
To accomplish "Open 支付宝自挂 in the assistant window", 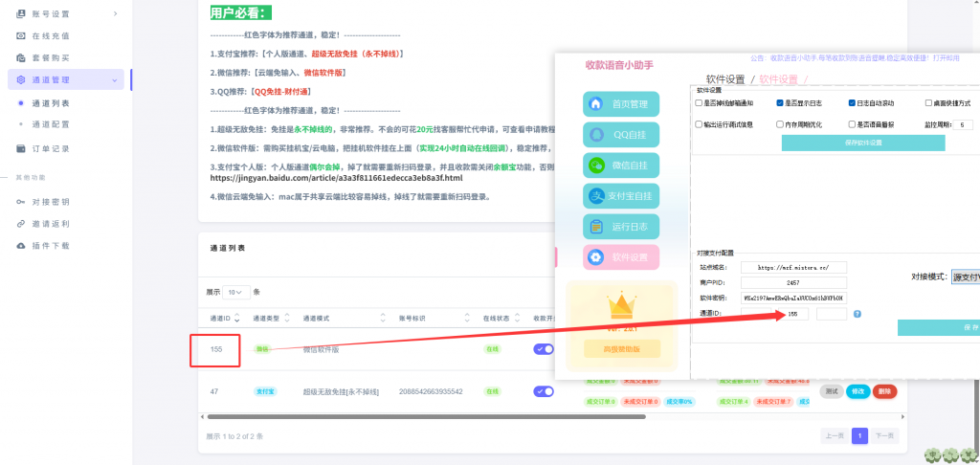I will 621,196.
